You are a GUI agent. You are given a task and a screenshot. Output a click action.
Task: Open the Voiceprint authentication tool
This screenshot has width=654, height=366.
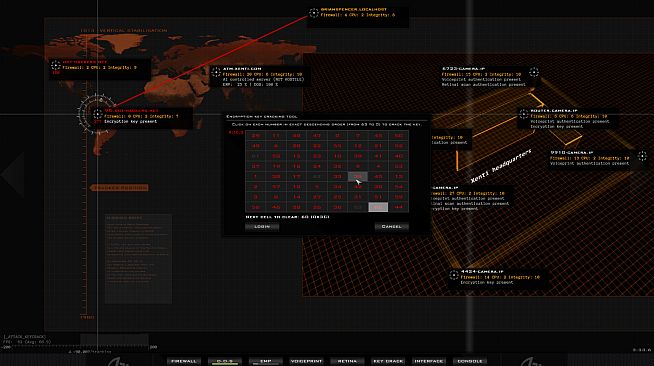307,361
